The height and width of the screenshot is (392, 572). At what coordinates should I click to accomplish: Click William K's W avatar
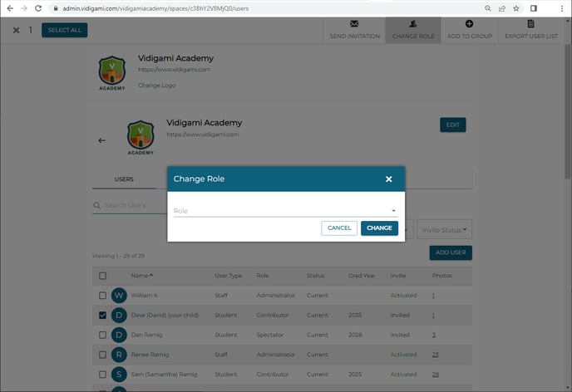click(119, 296)
